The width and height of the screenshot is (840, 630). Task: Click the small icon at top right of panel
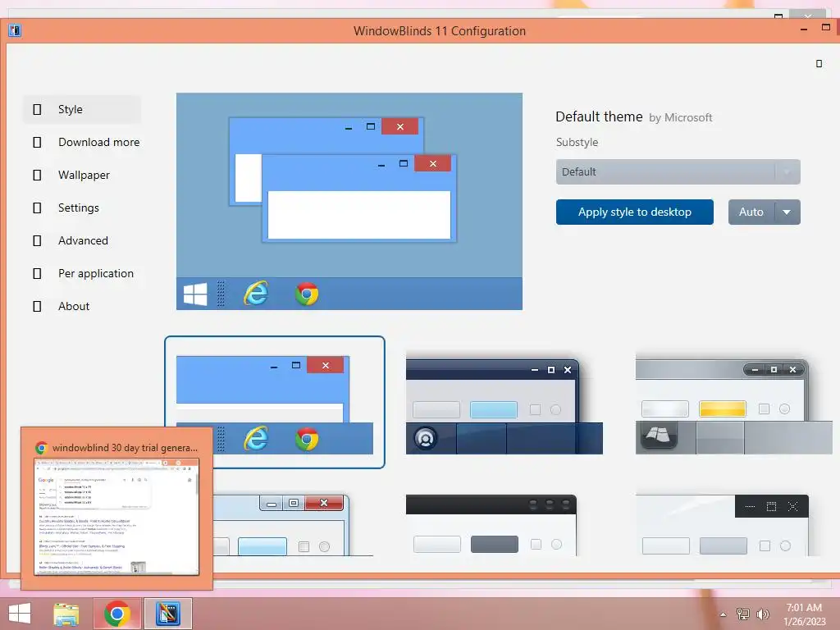coord(819,64)
